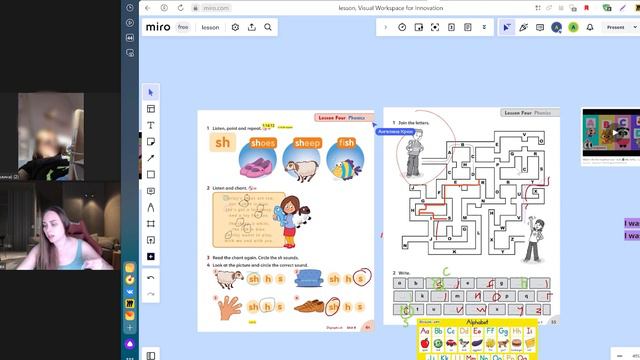Play the alphabet video thumbnail

(x=615, y=133)
